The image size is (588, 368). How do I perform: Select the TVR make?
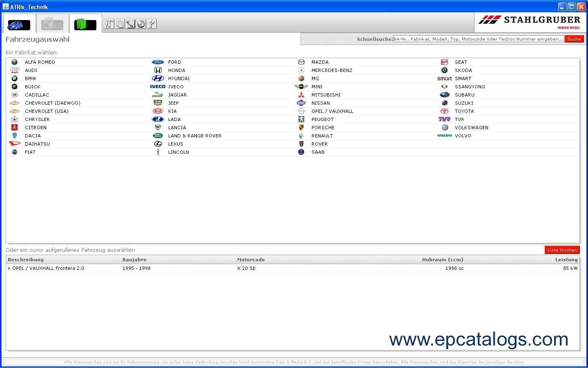tap(459, 119)
